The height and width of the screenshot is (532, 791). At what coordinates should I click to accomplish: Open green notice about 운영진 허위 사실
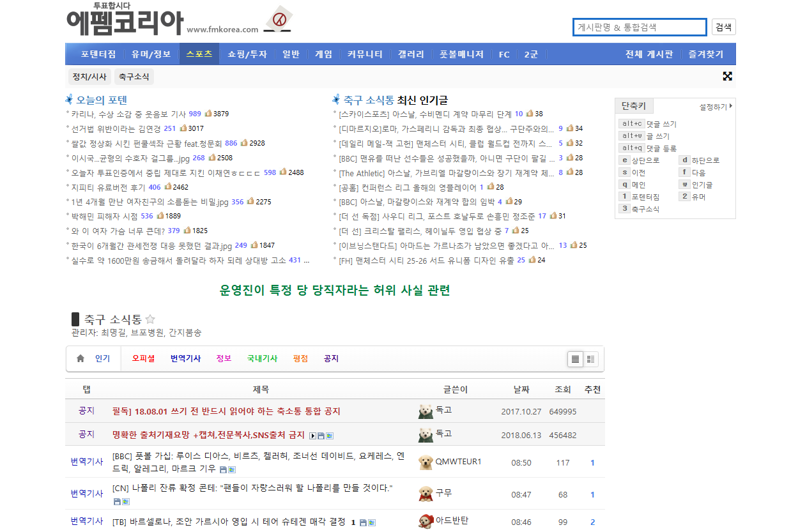coord(335,291)
